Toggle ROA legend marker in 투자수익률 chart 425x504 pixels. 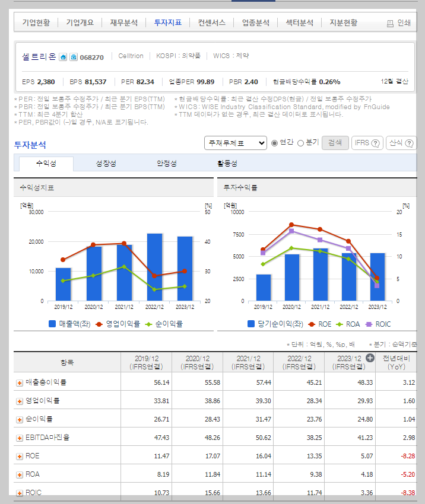pos(340,324)
